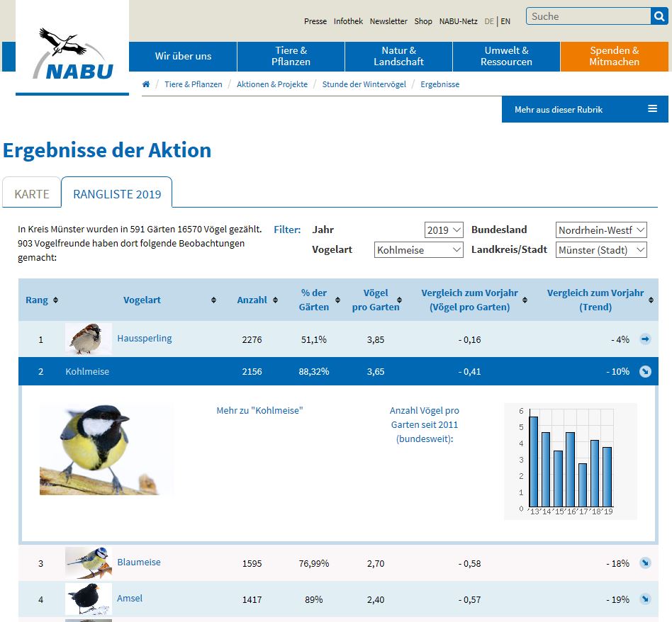The image size is (672, 622).
Task: Sort the table by Rang column
Action: click(x=41, y=300)
